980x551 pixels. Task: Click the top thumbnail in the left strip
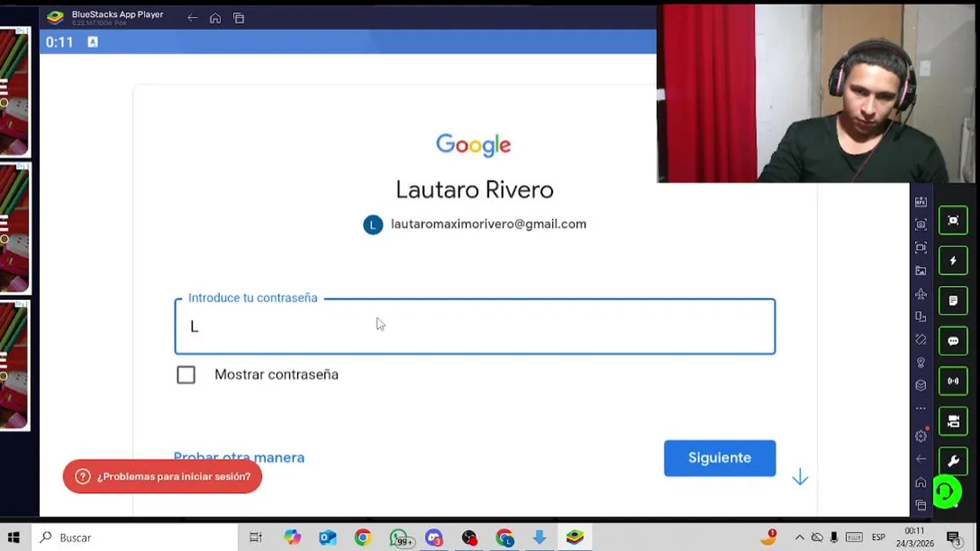click(x=15, y=93)
